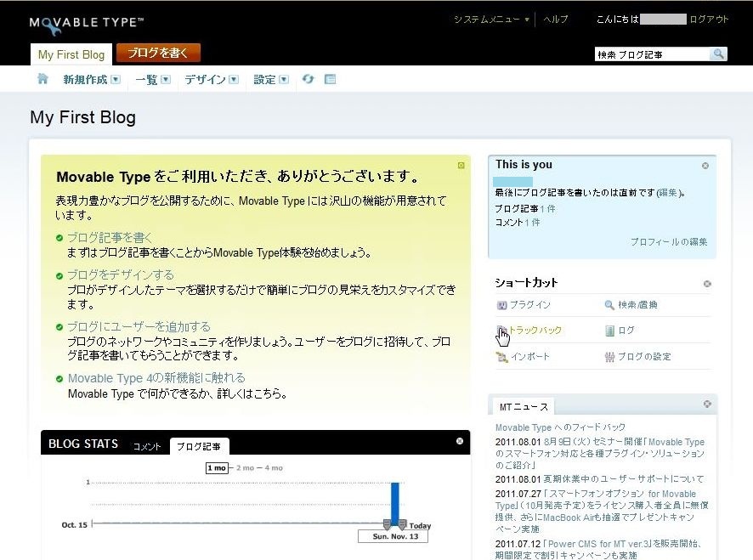
Task: Focus the 検索 ブログ記事 search field
Action: pos(652,54)
